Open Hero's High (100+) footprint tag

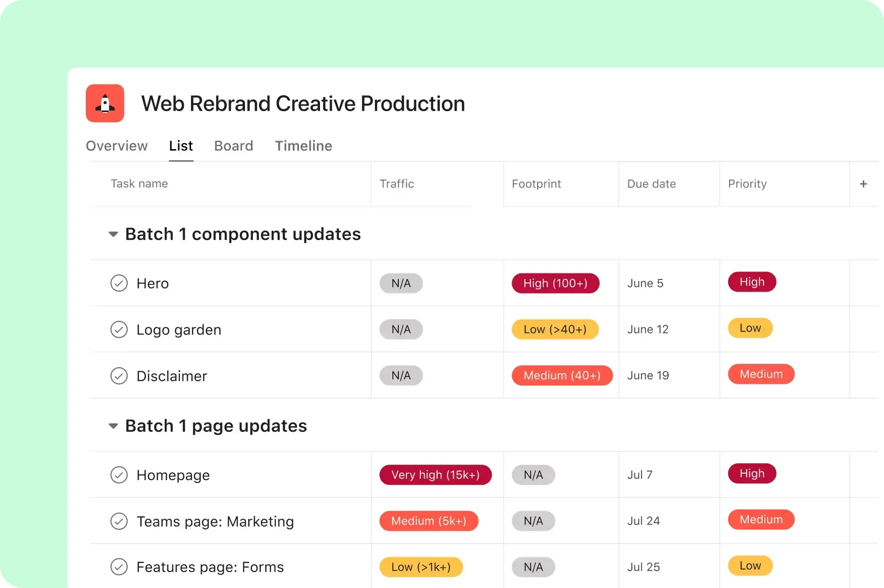(x=556, y=283)
